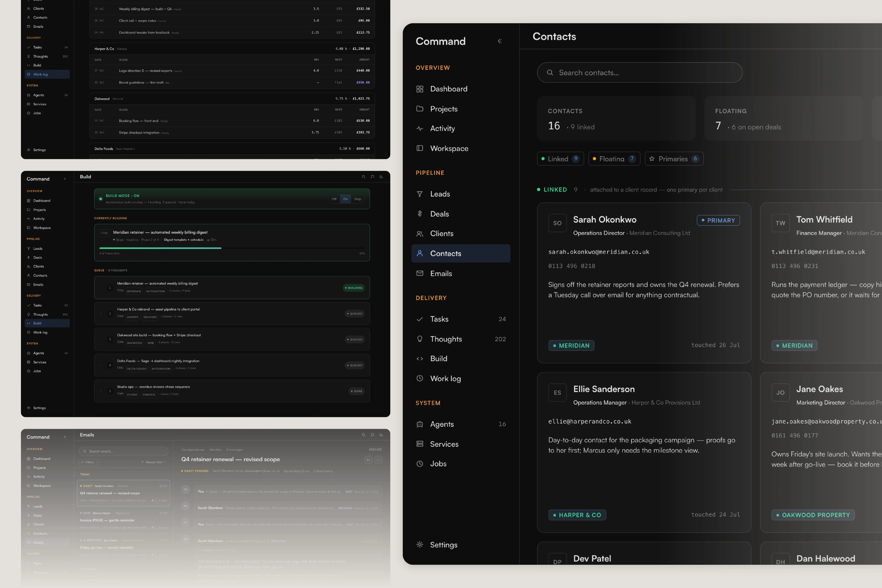
Task: Click the chat bubble icon in Emails window header
Action: pos(372,435)
